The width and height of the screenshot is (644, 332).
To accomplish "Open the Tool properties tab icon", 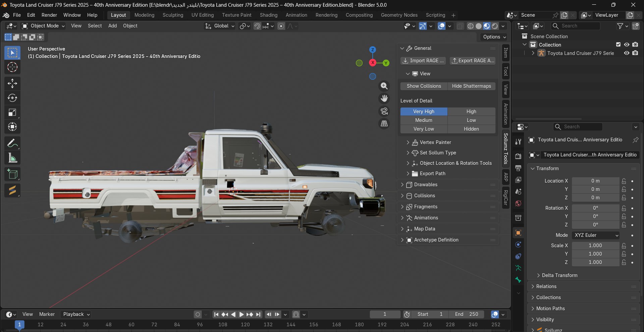I will [x=518, y=142].
